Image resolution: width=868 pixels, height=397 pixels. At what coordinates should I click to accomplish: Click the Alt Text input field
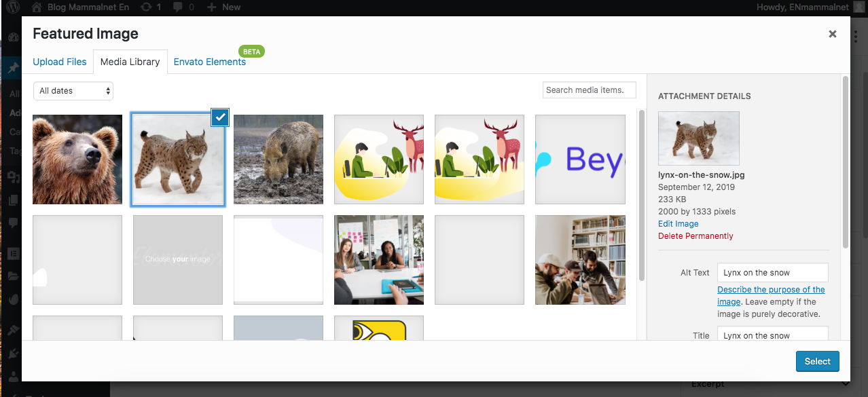[772, 273]
